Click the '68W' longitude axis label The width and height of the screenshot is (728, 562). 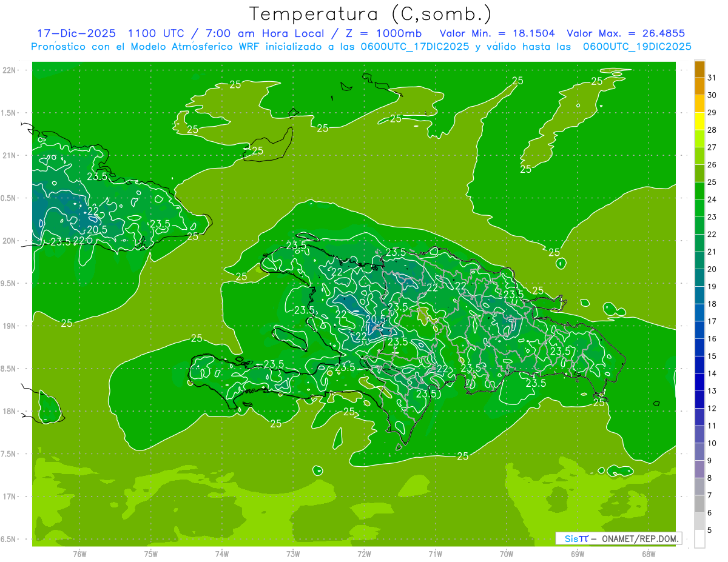point(649,554)
